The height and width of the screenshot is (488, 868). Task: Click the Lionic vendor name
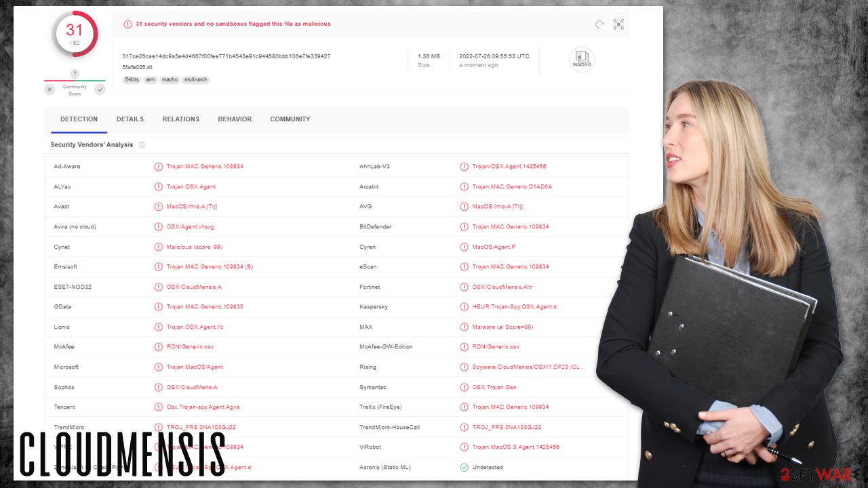[x=62, y=327]
